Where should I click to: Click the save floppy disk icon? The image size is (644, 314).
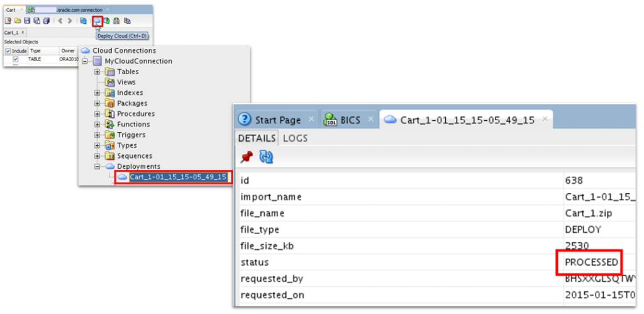point(27,21)
